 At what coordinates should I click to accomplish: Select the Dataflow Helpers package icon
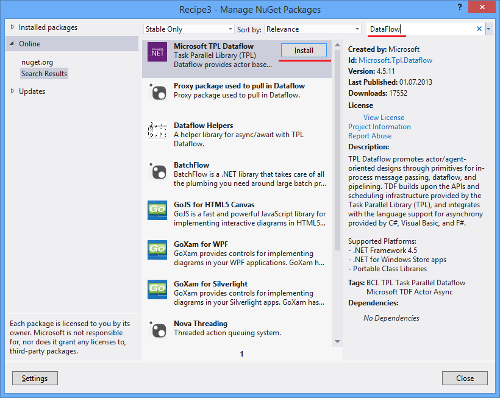tap(157, 130)
